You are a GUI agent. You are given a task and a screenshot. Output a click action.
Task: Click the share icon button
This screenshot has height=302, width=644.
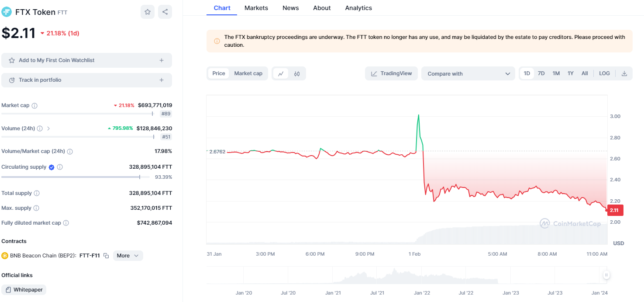(x=165, y=12)
